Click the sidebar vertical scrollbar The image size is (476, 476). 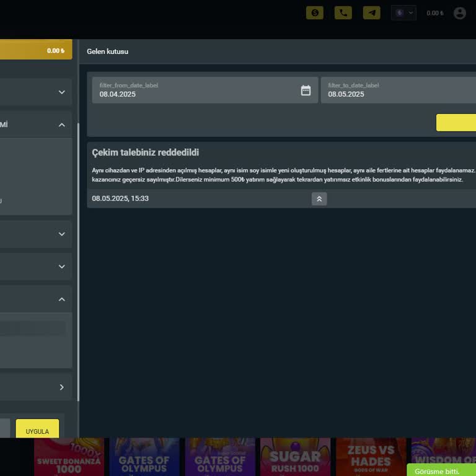[x=78, y=262]
